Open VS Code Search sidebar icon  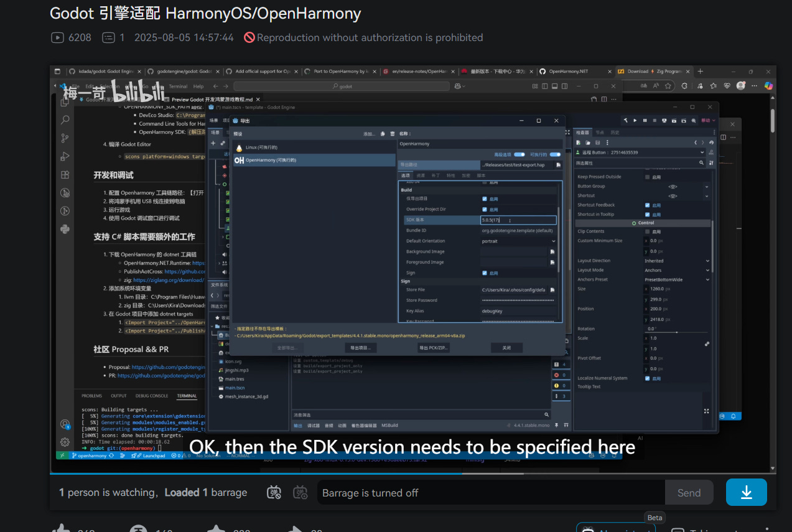[x=65, y=119]
